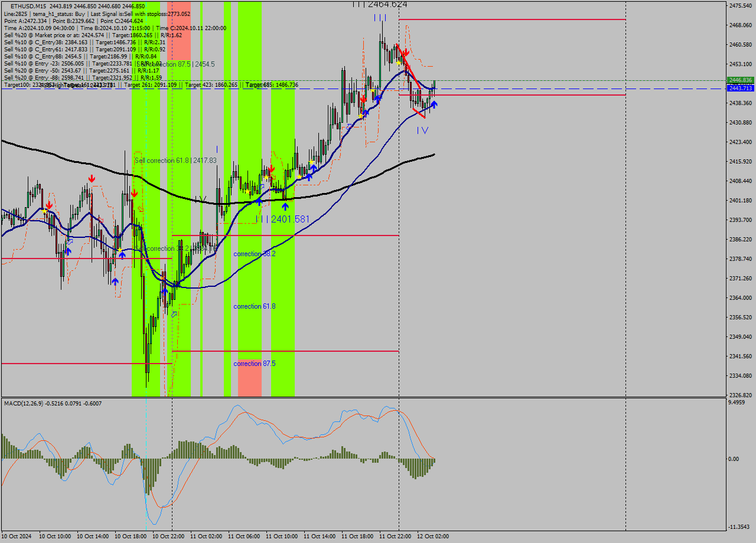
Task: Click the 'Sell correction 87.5 | 2454.5' label
Action: coord(177,64)
